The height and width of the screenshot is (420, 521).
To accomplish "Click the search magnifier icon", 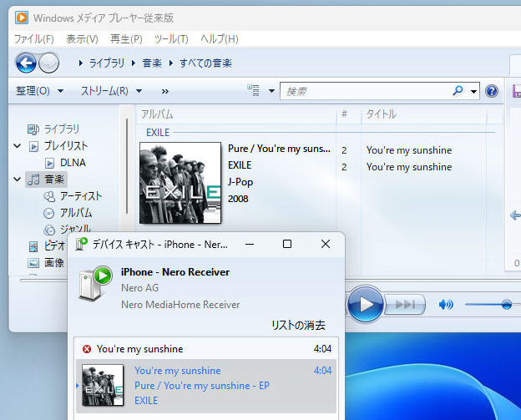I will click(458, 90).
